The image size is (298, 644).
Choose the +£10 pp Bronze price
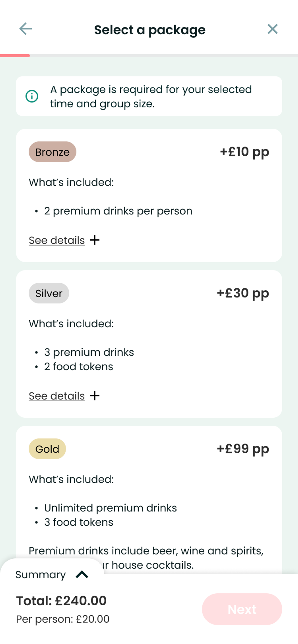point(244,152)
